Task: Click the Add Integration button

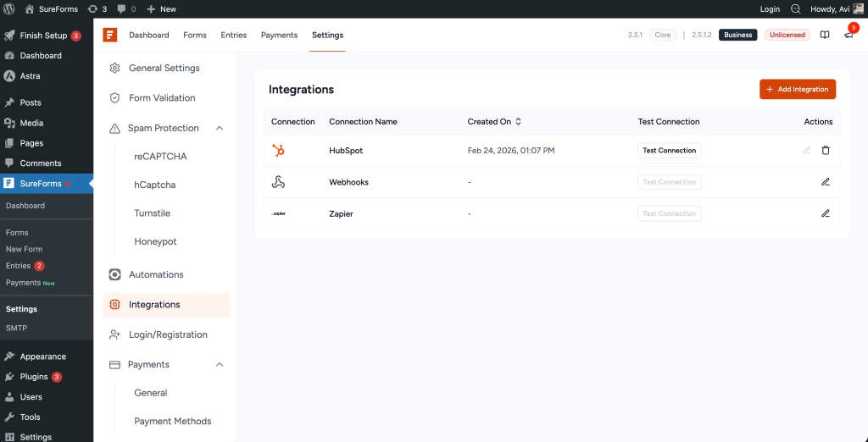Action: click(x=797, y=89)
